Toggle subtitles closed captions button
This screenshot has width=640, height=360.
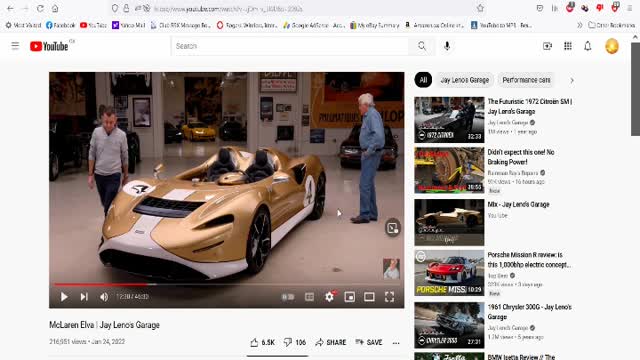click(309, 297)
